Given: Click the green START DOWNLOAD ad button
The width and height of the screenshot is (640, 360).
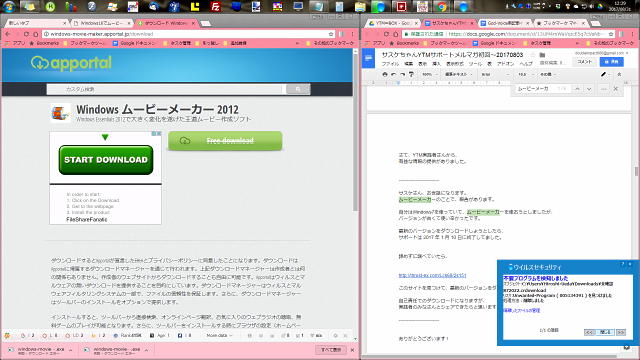Looking at the screenshot, I should pos(106,160).
